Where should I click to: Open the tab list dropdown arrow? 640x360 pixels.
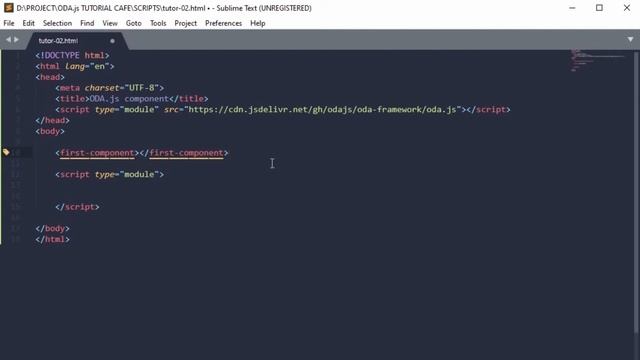631,40
